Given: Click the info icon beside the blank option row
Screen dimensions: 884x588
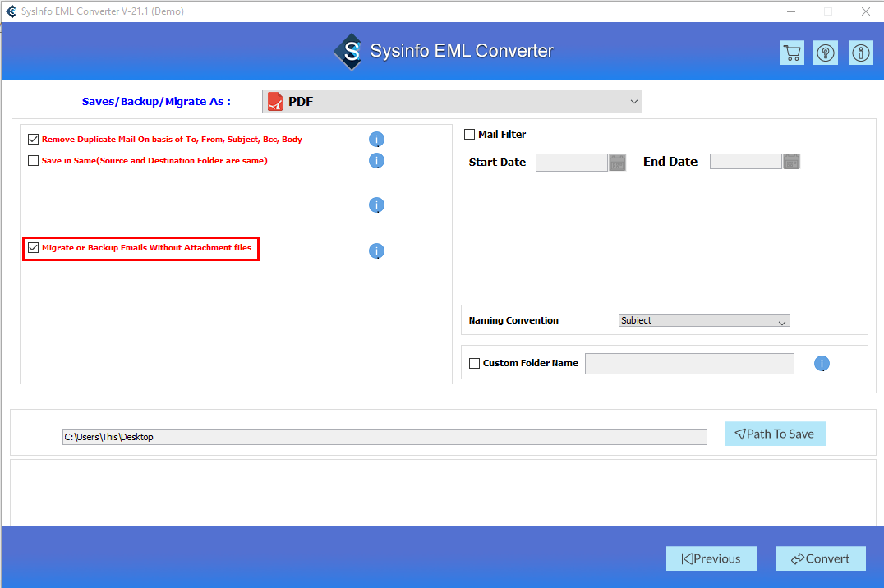Looking at the screenshot, I should pos(376,205).
